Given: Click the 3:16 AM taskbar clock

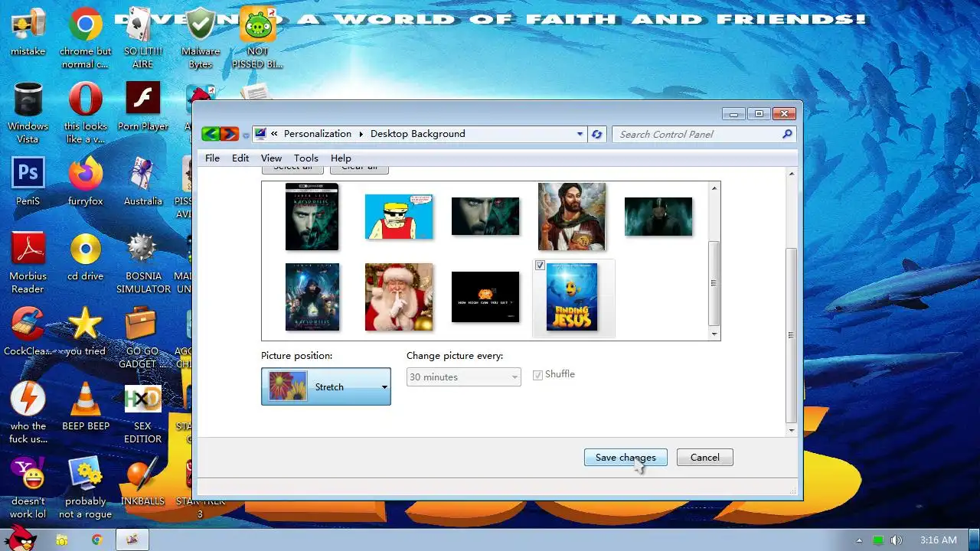Looking at the screenshot, I should pos(939,540).
